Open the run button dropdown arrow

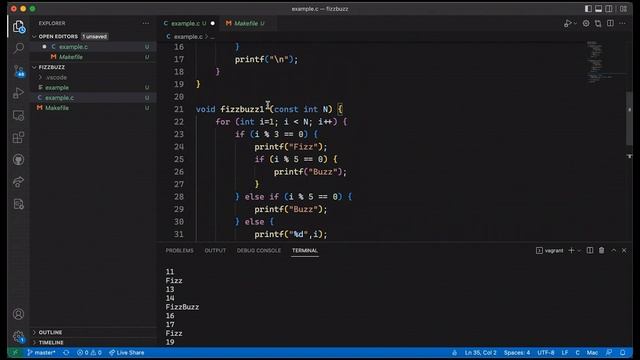[x=575, y=24]
